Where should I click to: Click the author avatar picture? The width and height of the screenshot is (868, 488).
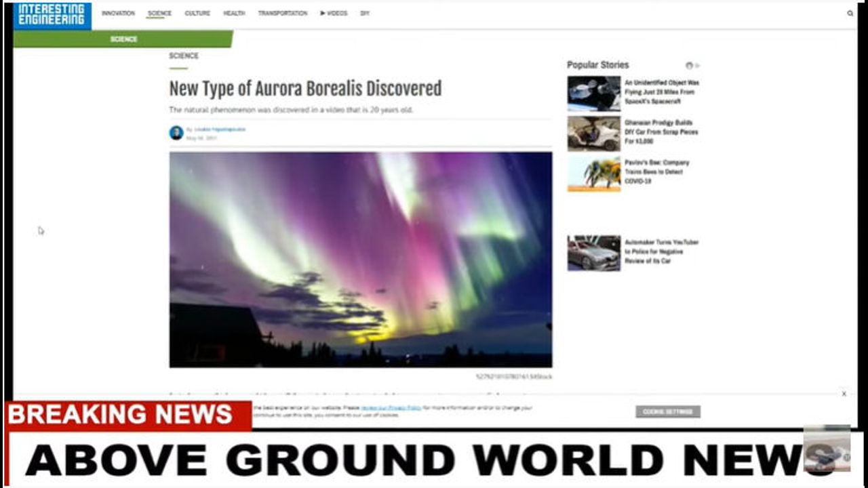click(x=176, y=133)
